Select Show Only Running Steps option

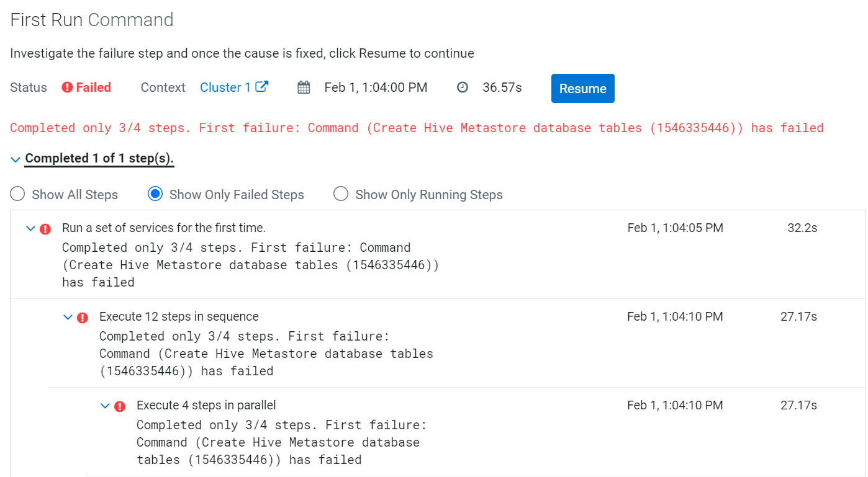[341, 194]
